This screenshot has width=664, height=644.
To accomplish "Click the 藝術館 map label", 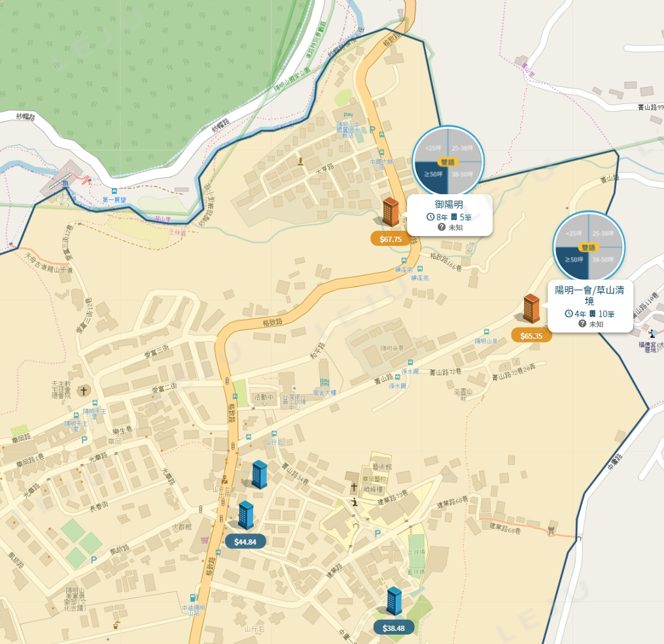I will (x=381, y=466).
